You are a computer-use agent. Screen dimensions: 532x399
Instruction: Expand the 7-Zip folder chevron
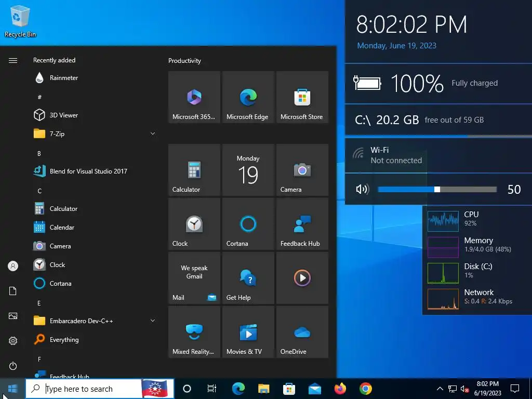pos(153,134)
